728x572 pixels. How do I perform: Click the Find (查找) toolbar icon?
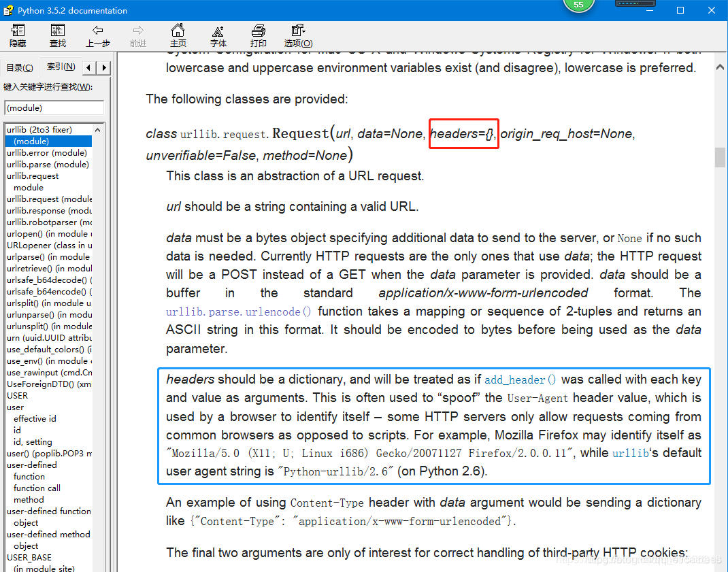pos(58,36)
